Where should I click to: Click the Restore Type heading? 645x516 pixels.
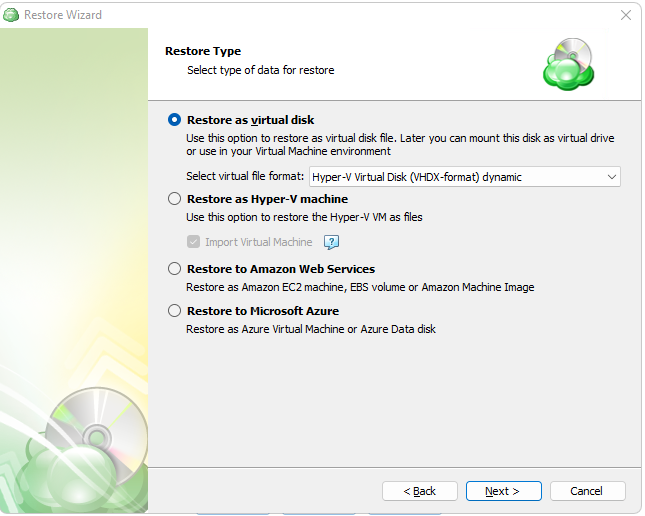[x=203, y=51]
